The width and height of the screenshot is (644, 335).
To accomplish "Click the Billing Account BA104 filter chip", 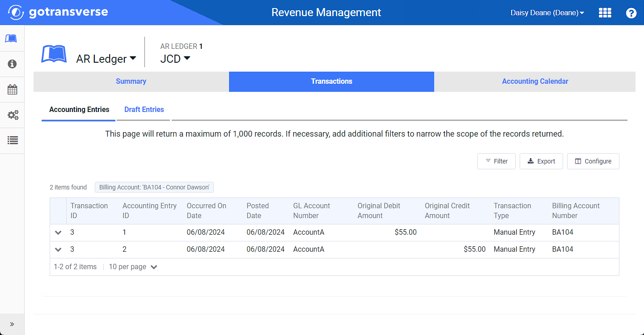I will pyautogui.click(x=154, y=187).
